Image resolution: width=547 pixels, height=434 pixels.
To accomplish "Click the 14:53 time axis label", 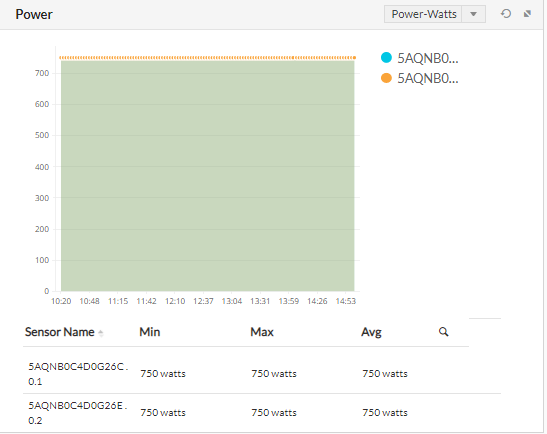I will [346, 301].
